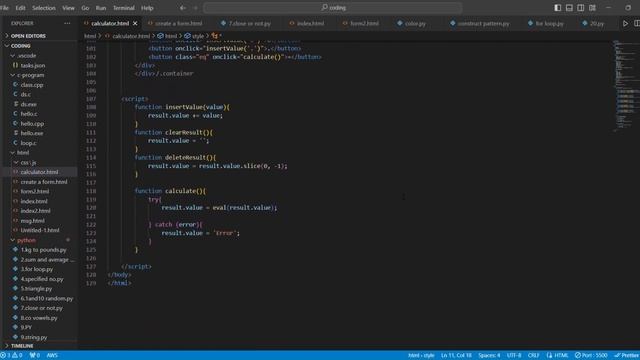Switch to the create a form.html tab
640x360 pixels.
pyautogui.click(x=178, y=24)
